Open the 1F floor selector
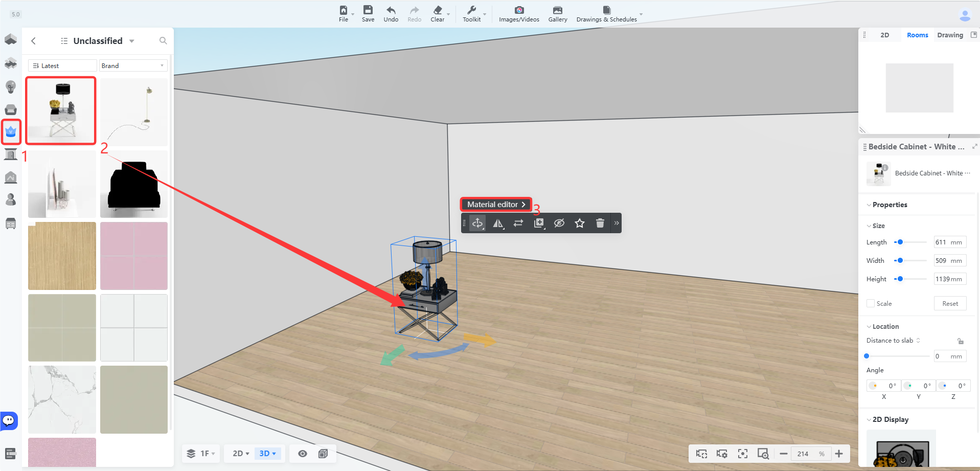This screenshot has width=980, height=471. 201,454
